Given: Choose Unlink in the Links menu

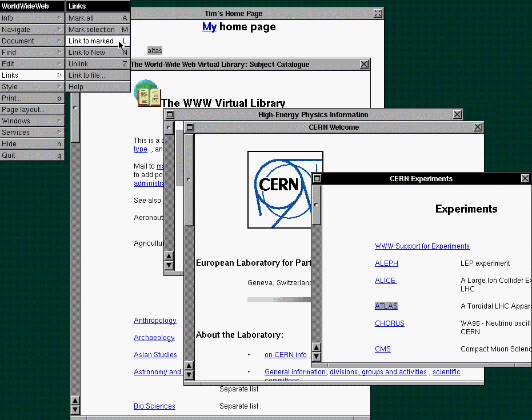Looking at the screenshot, I should 98,64.
